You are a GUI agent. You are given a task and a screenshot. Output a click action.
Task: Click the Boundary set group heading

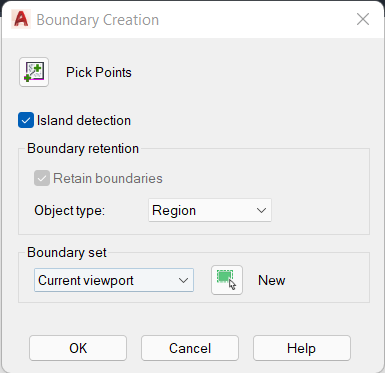[x=67, y=252]
